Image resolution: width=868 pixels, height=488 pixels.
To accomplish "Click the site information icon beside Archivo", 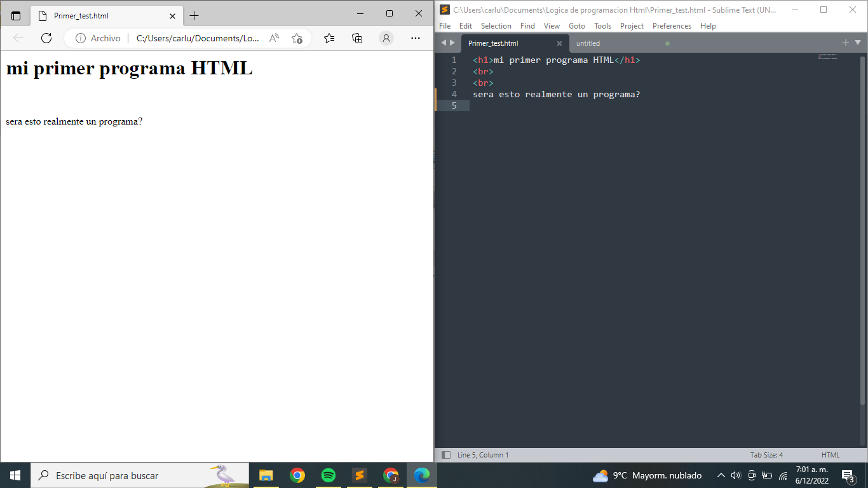I will pos(81,38).
